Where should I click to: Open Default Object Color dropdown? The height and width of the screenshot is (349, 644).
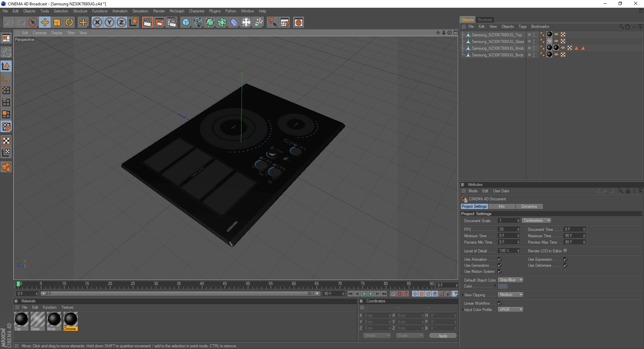click(x=511, y=280)
